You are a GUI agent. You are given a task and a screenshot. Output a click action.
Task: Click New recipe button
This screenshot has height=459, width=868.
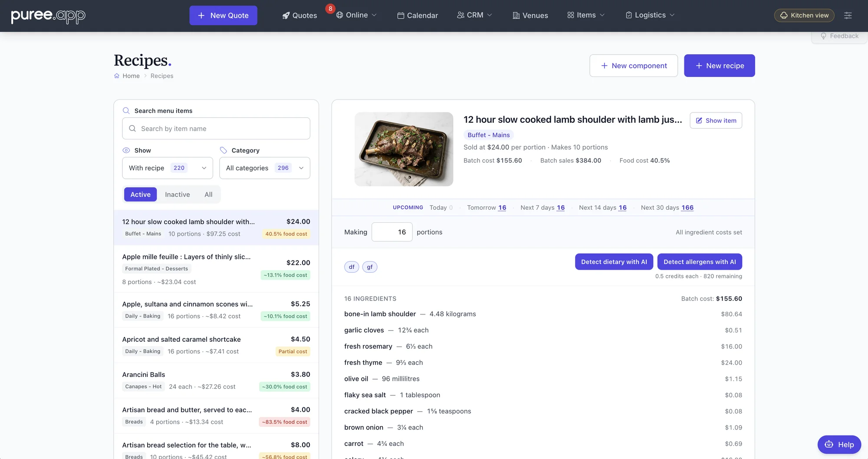click(x=720, y=66)
